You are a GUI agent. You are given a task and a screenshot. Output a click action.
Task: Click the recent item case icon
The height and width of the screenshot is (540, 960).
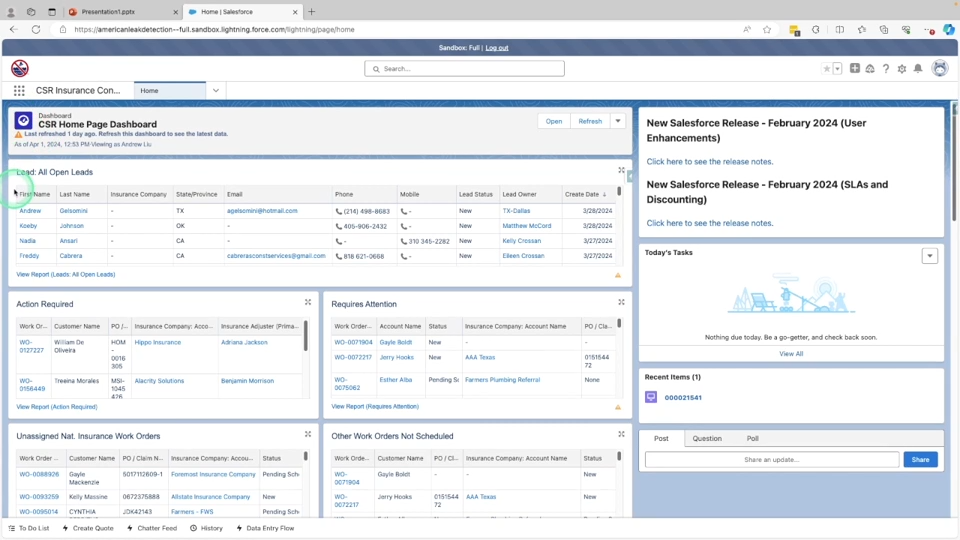pyautogui.click(x=651, y=397)
